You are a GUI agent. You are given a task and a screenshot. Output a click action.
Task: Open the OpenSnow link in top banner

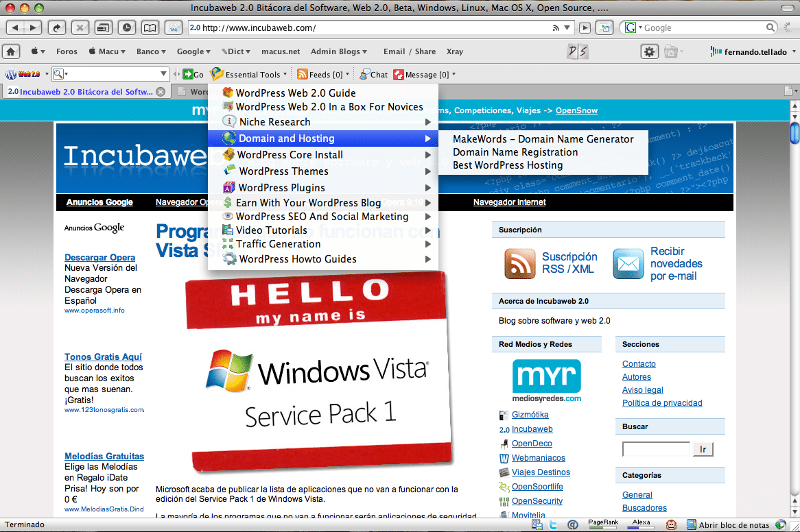[576, 110]
